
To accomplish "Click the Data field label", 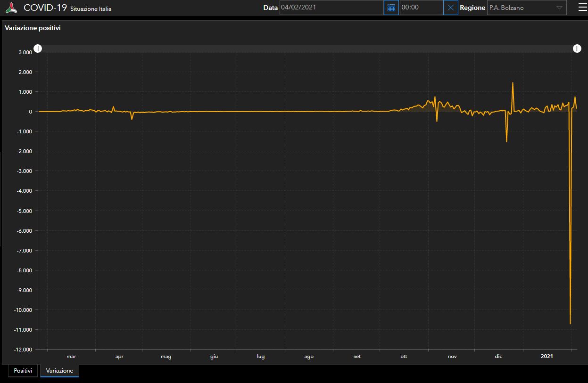I will point(270,8).
